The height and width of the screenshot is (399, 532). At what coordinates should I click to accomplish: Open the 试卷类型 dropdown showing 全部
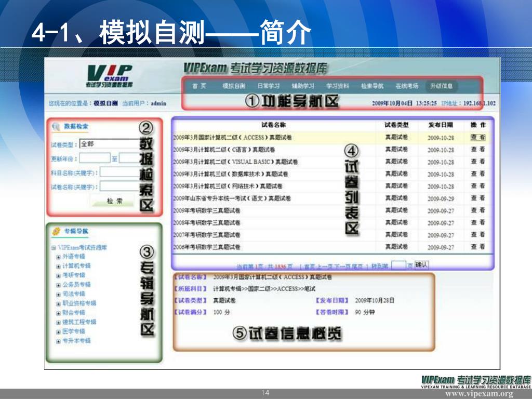[109, 144]
